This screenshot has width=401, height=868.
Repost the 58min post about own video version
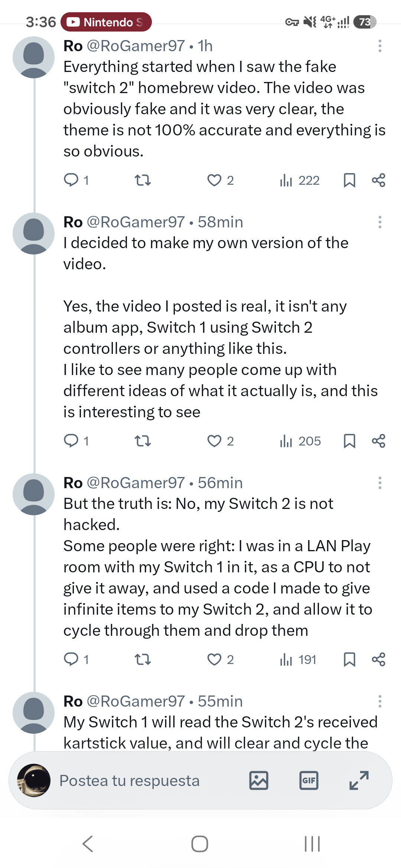click(142, 441)
